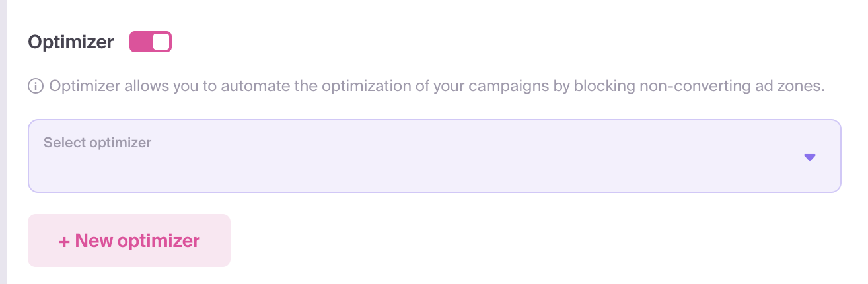The width and height of the screenshot is (868, 284).
Task: Click the "Select optimizer" placeholder label
Action: pos(97,143)
